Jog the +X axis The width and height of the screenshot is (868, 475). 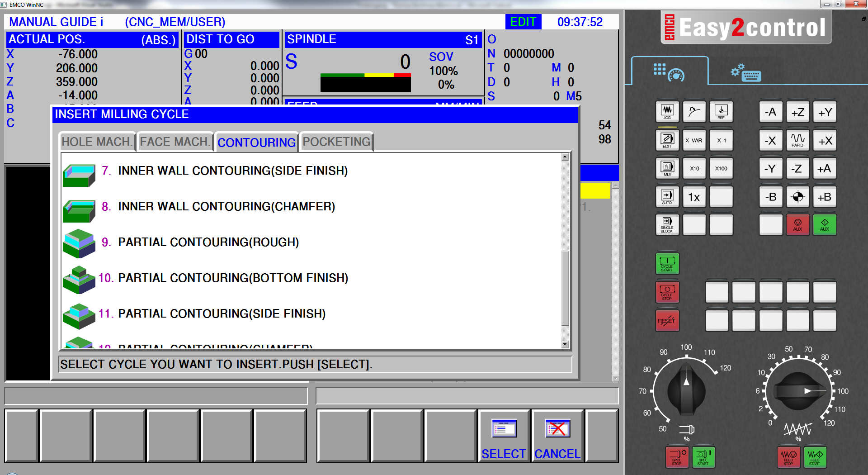825,140
